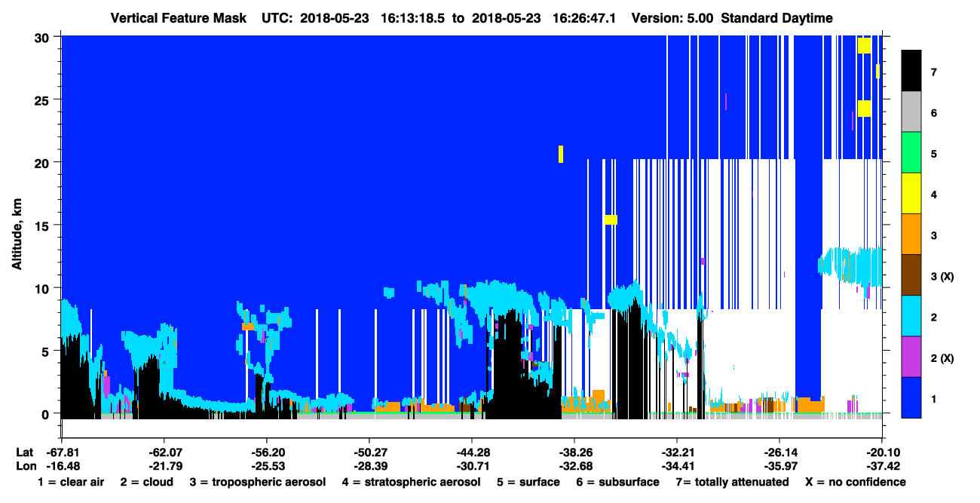Click the cyan color bar segment labeled 2
980x503 pixels.
[x=911, y=316]
